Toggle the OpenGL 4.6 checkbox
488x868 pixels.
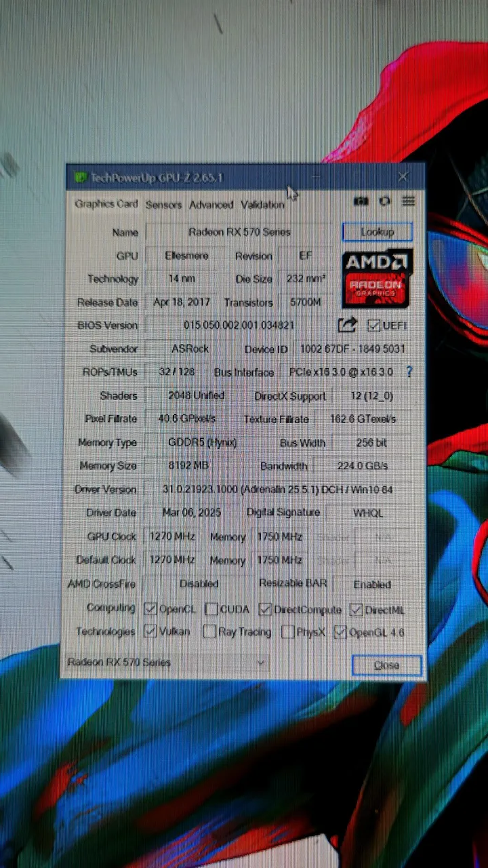click(340, 633)
